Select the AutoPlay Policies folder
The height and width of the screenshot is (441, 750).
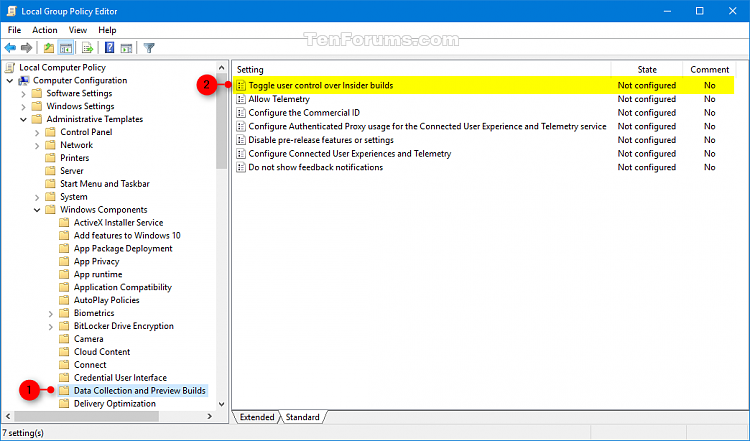(x=107, y=300)
